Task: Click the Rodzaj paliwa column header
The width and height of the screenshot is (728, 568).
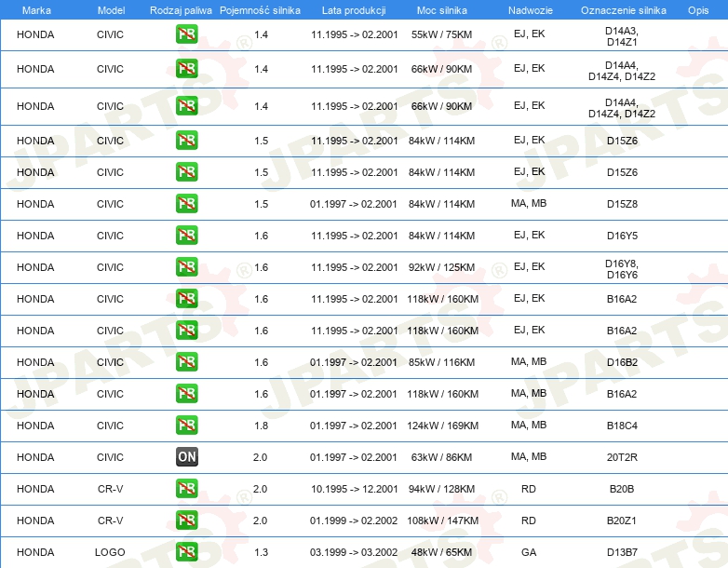Action: (x=182, y=10)
